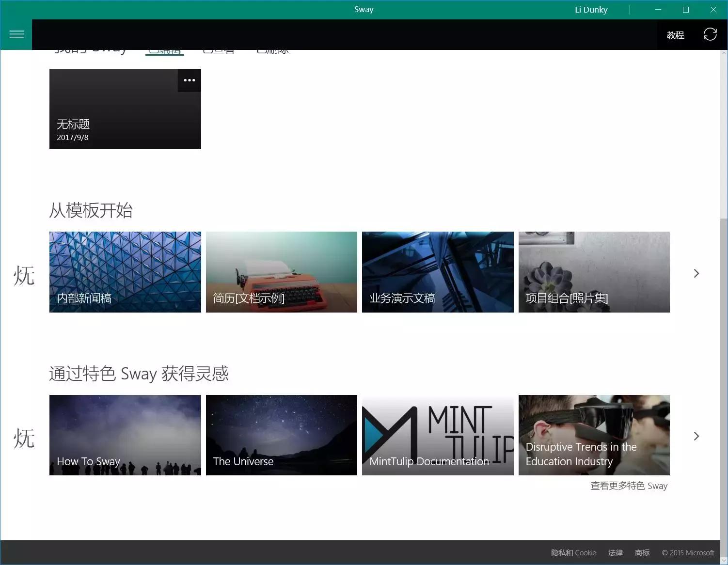Viewport: 728px width, 565px height.
Task: Open the hamburger navigation menu
Action: 16,34
